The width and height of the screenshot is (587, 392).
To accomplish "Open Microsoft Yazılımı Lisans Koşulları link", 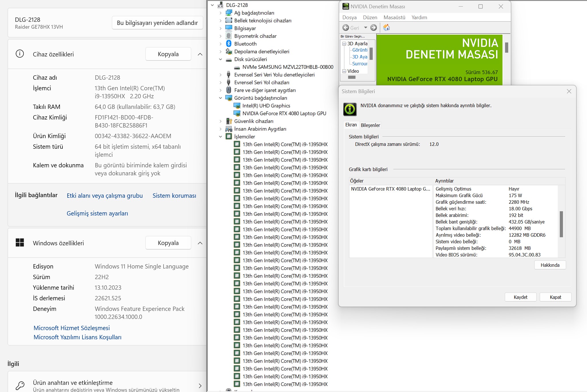I will (x=77, y=337).
